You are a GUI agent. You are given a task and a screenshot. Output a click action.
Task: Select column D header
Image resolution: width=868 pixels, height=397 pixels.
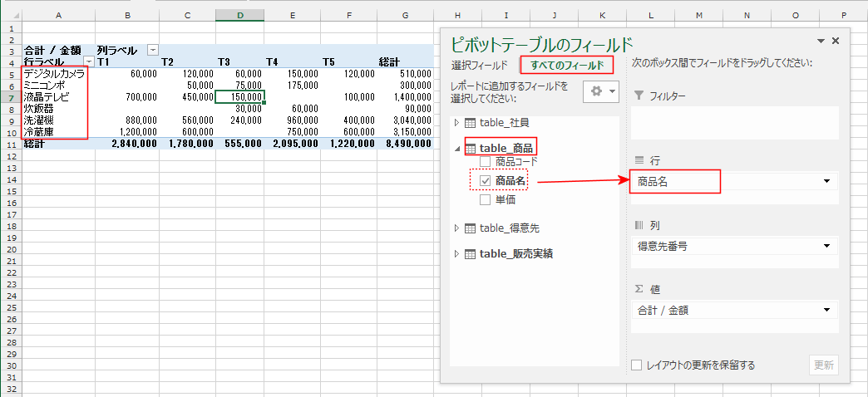(x=239, y=16)
